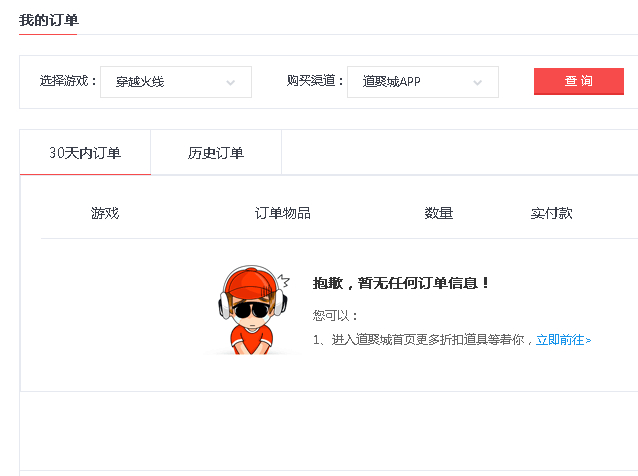Screen dimensions: 638x476
Task: Click the 订单物品 column header
Action: point(282,213)
